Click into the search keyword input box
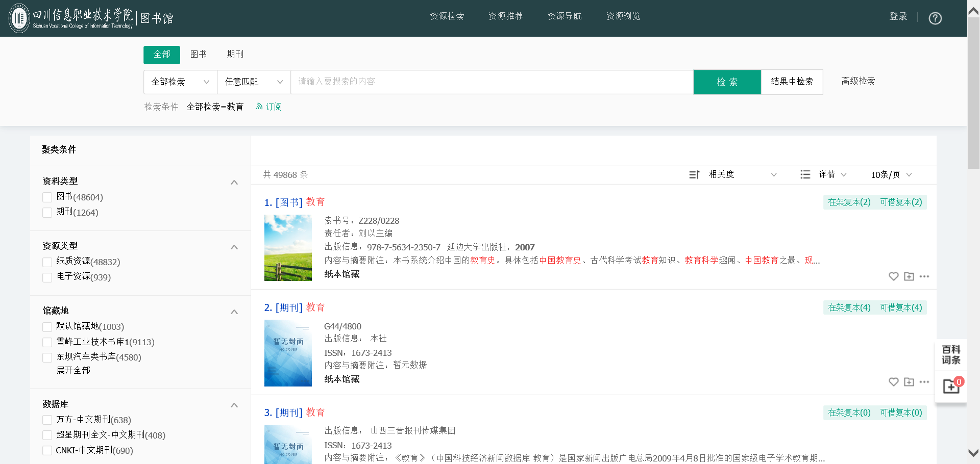Image resolution: width=980 pixels, height=464 pixels. 492,82
